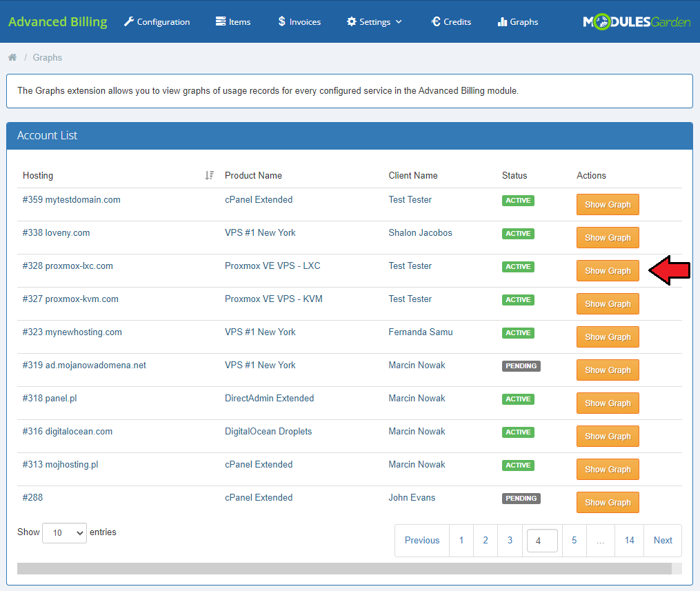Sort by Client Name column header
Image resolution: width=700 pixels, height=591 pixels.
coord(413,175)
